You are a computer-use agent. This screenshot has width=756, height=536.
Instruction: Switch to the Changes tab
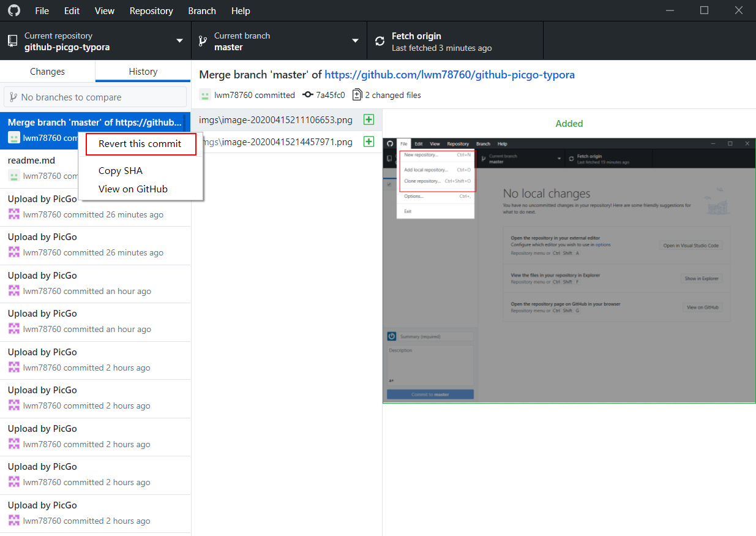[x=47, y=72]
